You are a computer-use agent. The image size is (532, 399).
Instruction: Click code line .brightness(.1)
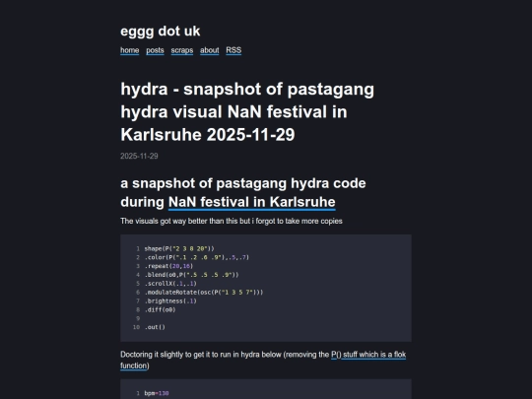pos(170,300)
